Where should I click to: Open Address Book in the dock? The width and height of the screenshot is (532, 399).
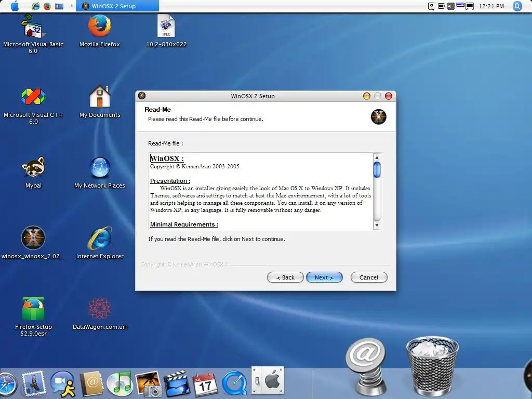click(91, 384)
